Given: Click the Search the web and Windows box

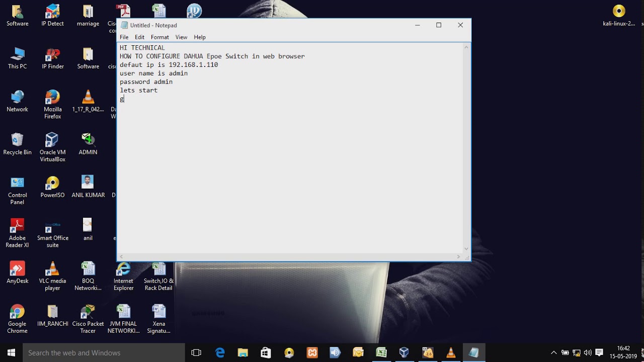Looking at the screenshot, I should (x=104, y=352).
